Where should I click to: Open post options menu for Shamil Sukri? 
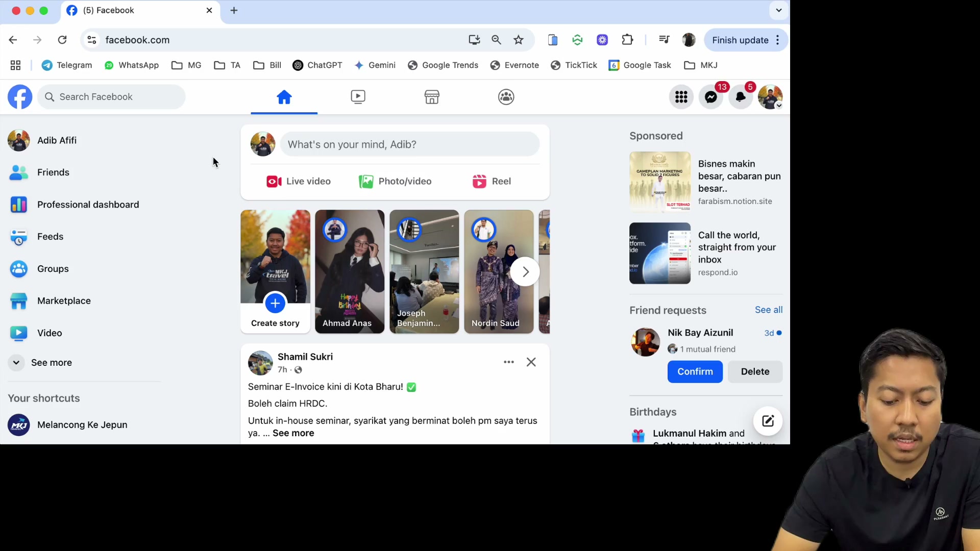coord(509,362)
